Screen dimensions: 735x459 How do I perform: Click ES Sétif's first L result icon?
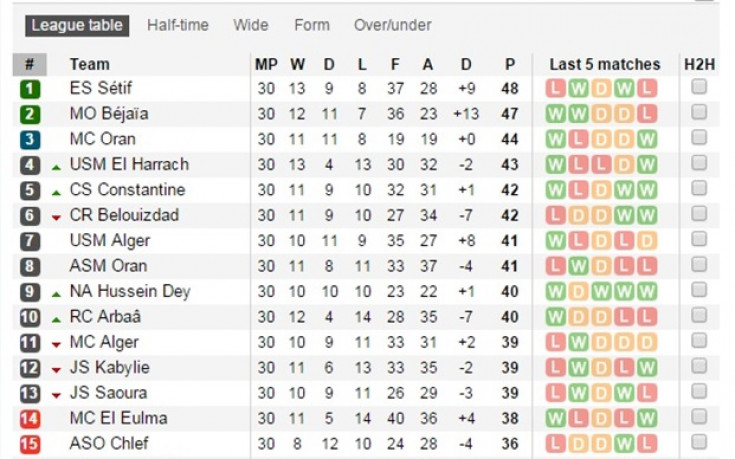[555, 88]
